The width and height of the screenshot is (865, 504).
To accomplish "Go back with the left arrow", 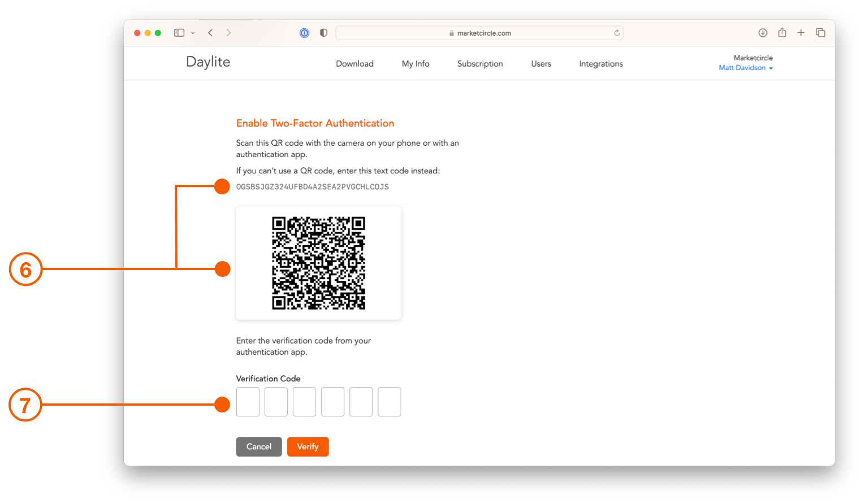I will [210, 33].
